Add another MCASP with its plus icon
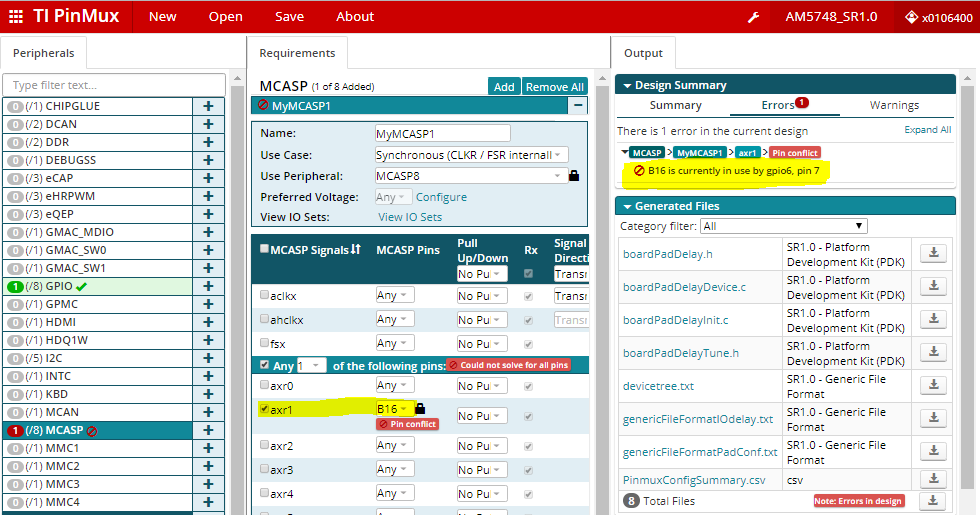The image size is (980, 515). (x=208, y=430)
